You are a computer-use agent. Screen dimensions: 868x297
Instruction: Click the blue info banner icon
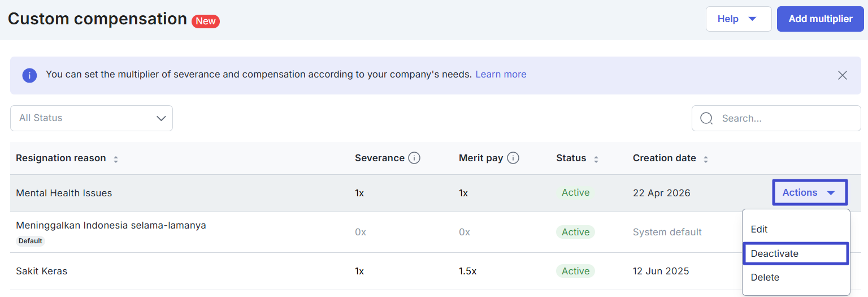pyautogui.click(x=29, y=75)
